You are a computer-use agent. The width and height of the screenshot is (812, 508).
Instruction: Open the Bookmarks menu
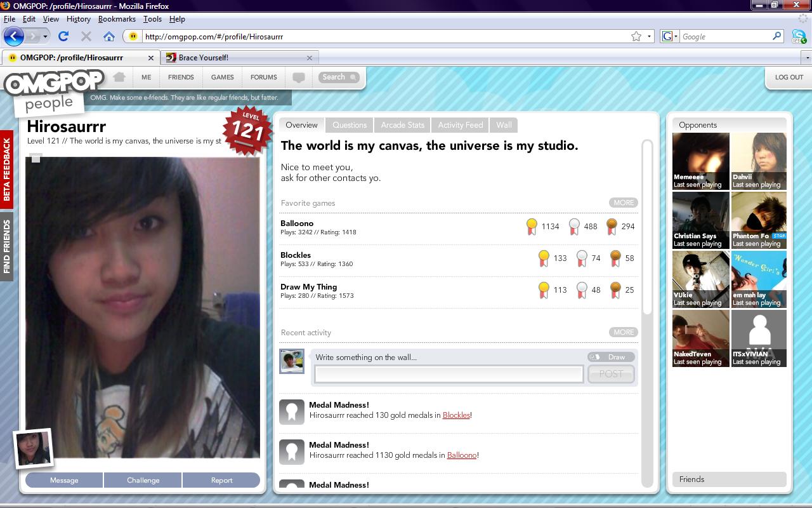tap(117, 19)
